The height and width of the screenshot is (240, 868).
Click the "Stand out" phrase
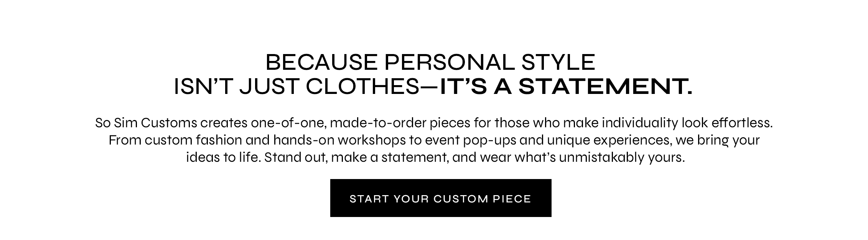pos(295,158)
